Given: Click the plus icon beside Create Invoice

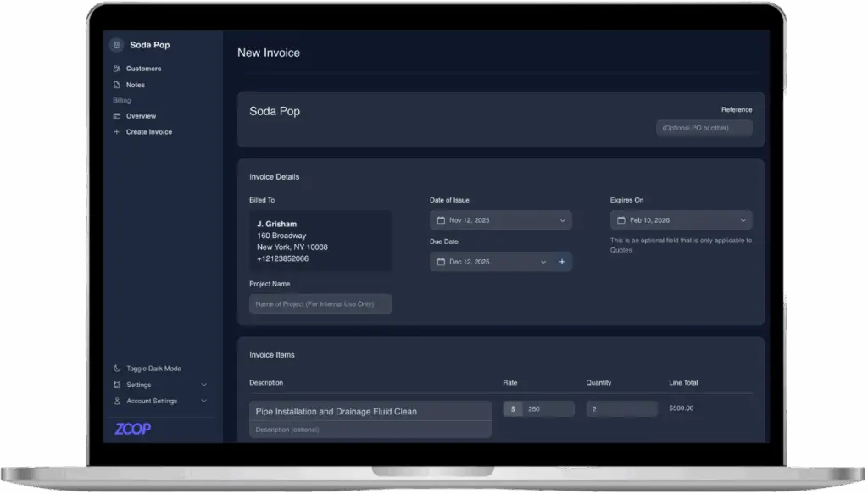Looking at the screenshot, I should coord(117,132).
